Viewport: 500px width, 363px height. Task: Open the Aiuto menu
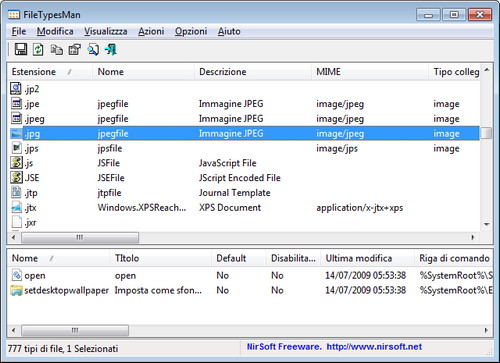tap(229, 31)
